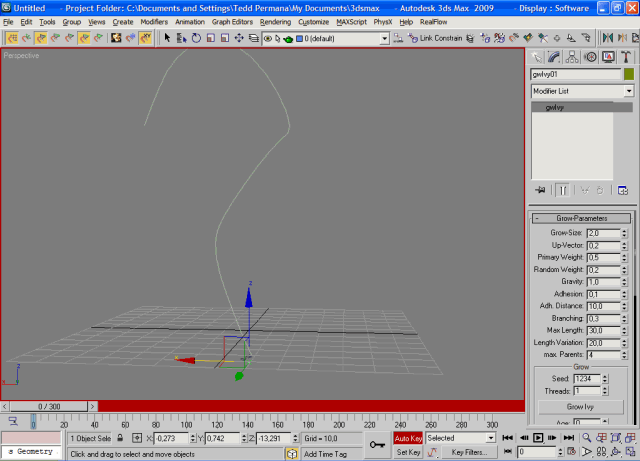Select the gwIvy entry in modifier stack
The image size is (640, 461).
click(x=582, y=107)
